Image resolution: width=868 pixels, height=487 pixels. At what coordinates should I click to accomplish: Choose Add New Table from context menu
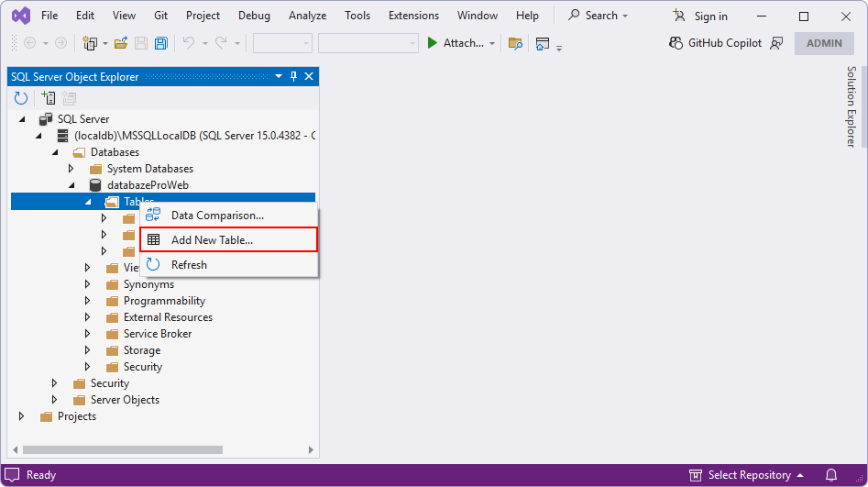click(x=212, y=240)
